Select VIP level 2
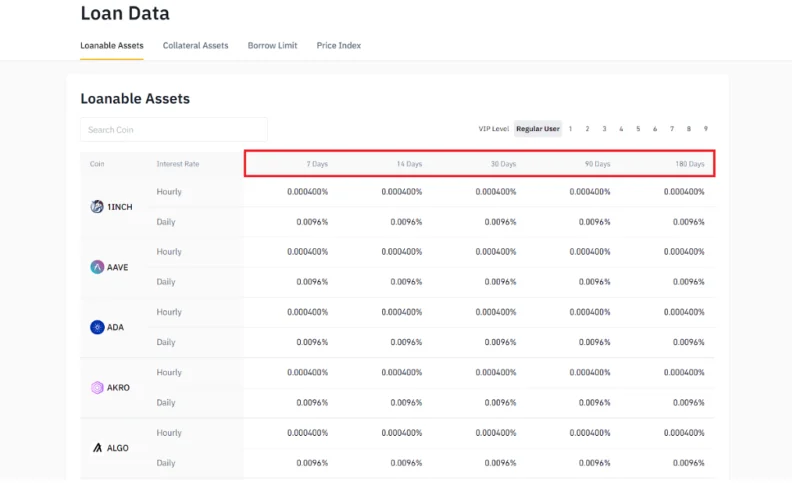The height and width of the screenshot is (485, 800). (x=587, y=129)
